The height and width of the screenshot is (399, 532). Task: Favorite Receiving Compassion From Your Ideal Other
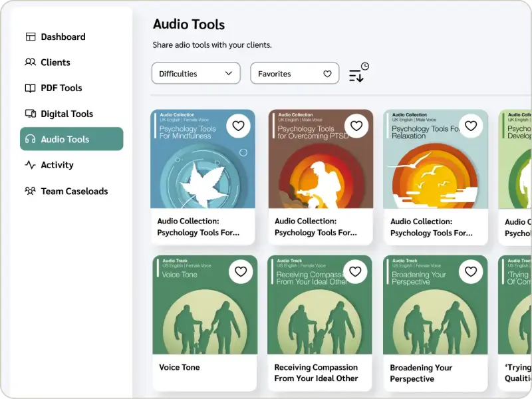click(355, 271)
